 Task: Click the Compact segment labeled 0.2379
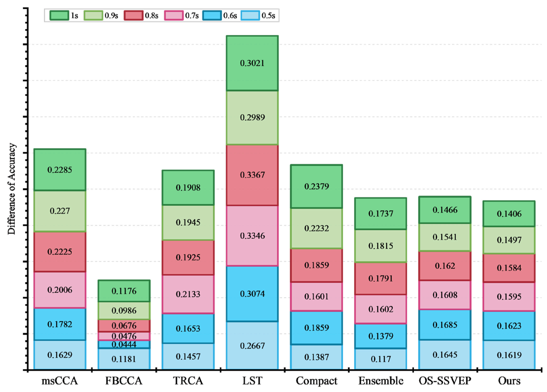pos(316,186)
